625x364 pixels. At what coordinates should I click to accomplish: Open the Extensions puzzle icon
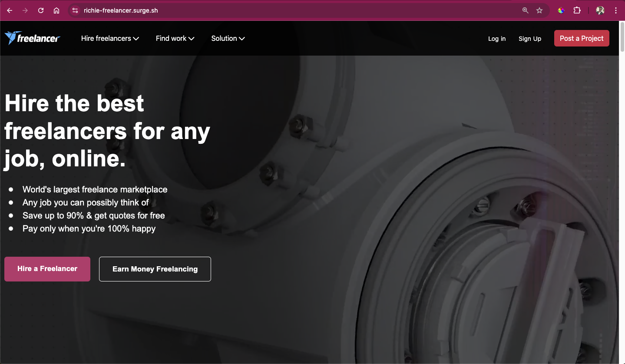point(577,10)
